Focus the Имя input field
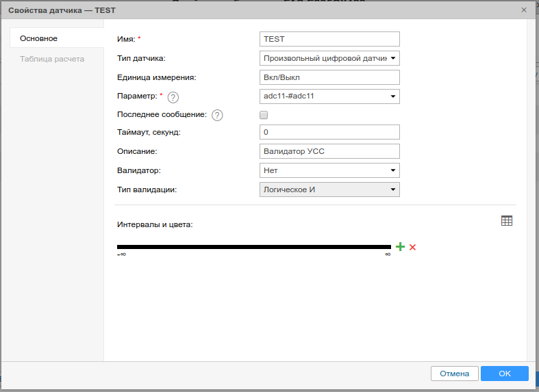Image resolution: width=539 pixels, height=392 pixels. click(x=329, y=40)
